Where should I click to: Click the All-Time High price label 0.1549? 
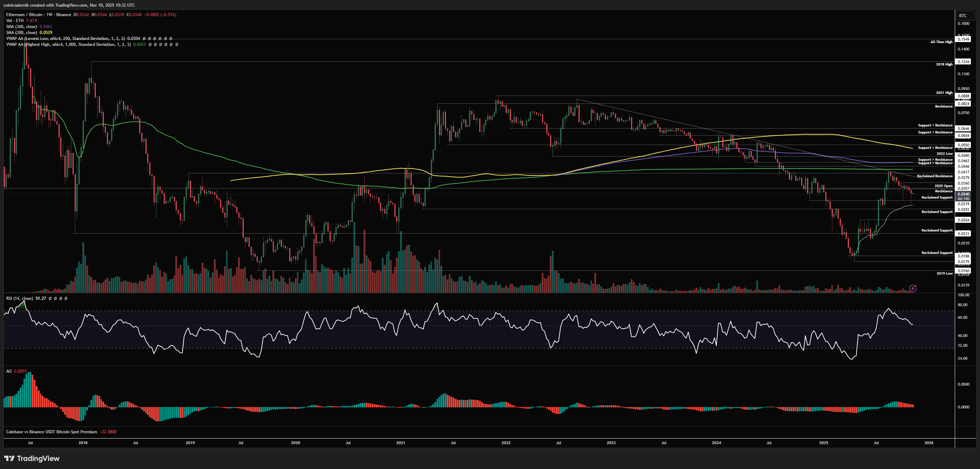963,39
